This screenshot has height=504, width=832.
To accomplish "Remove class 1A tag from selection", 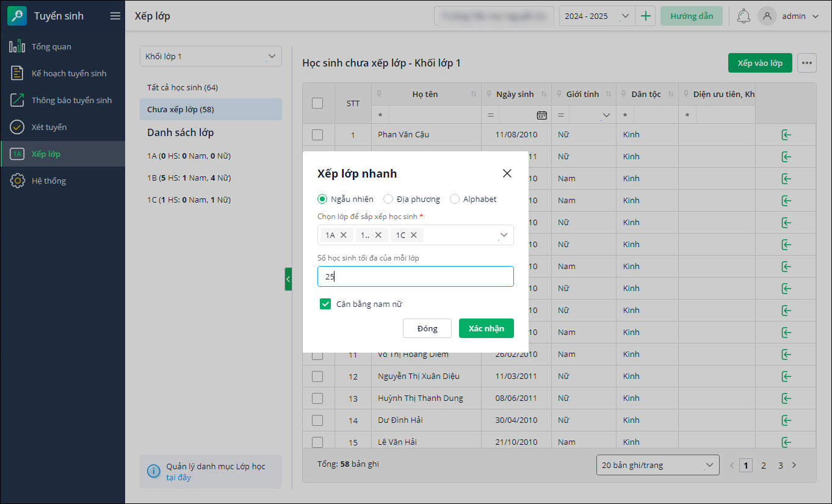I will [x=344, y=235].
